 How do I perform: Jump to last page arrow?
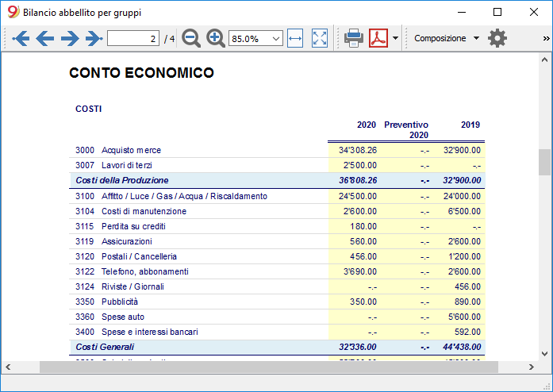(94, 38)
